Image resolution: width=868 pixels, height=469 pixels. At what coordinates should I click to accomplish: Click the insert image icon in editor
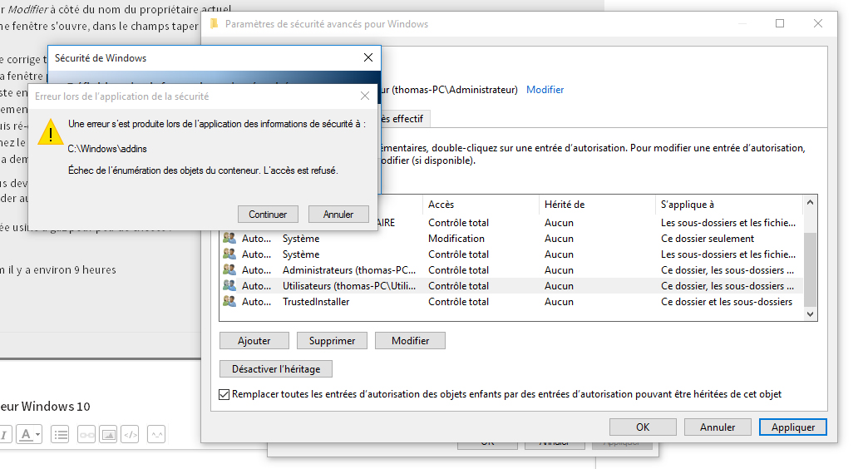click(108, 435)
